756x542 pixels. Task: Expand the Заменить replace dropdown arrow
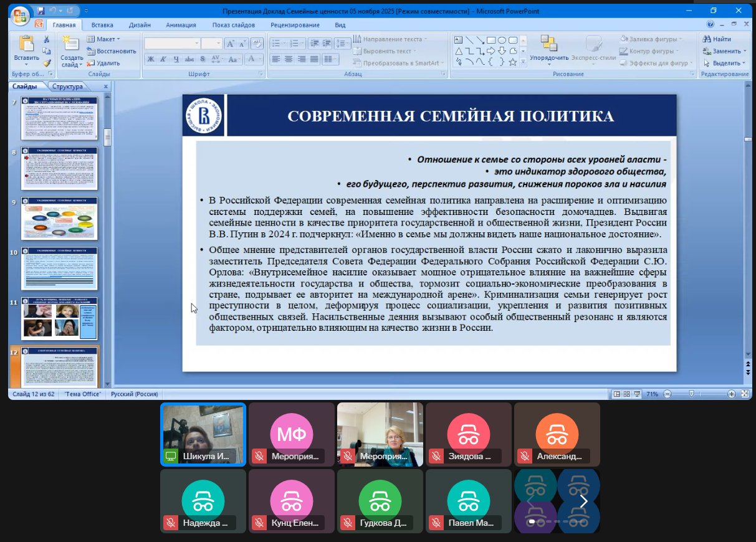coord(744,51)
